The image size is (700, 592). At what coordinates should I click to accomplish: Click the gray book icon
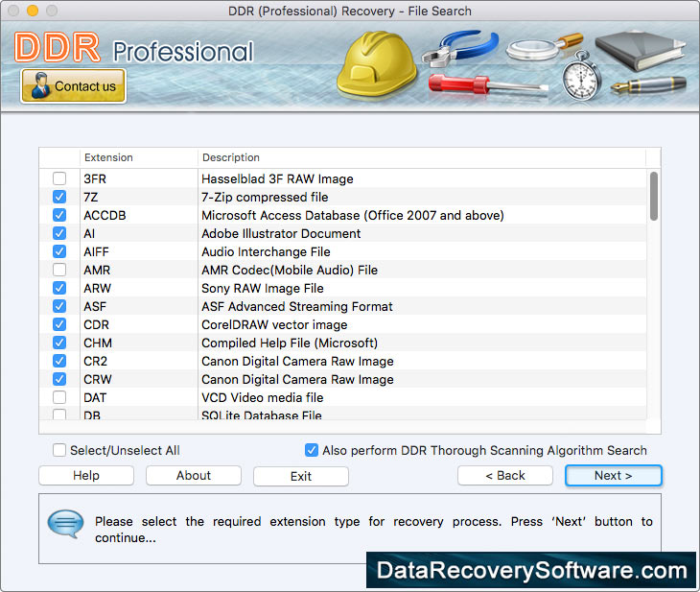640,51
